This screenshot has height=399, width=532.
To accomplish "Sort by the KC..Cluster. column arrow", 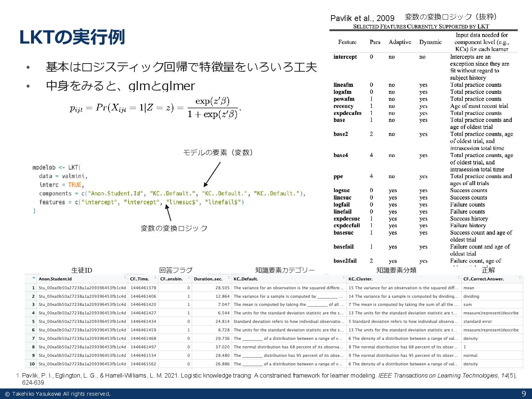I will pyautogui.click(x=458, y=278).
